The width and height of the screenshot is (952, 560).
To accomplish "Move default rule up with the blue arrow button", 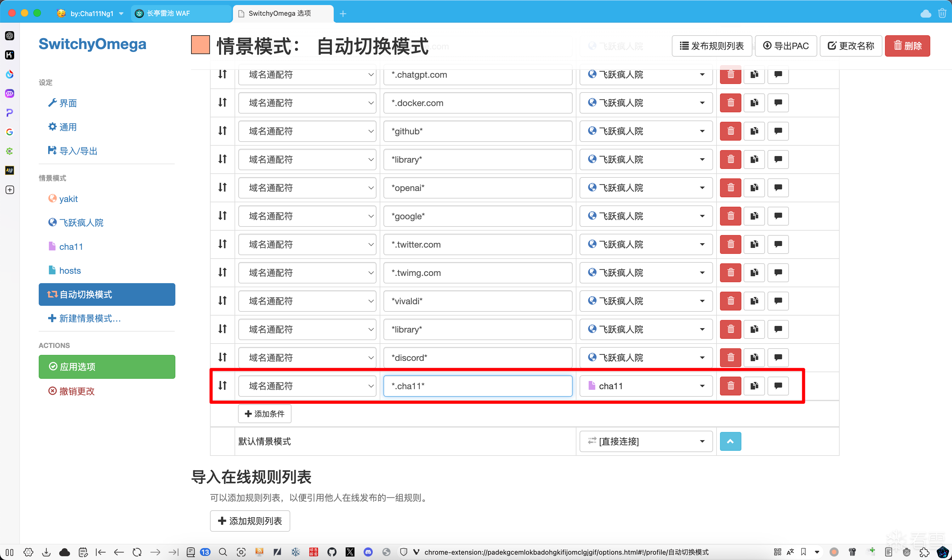I will [x=730, y=441].
